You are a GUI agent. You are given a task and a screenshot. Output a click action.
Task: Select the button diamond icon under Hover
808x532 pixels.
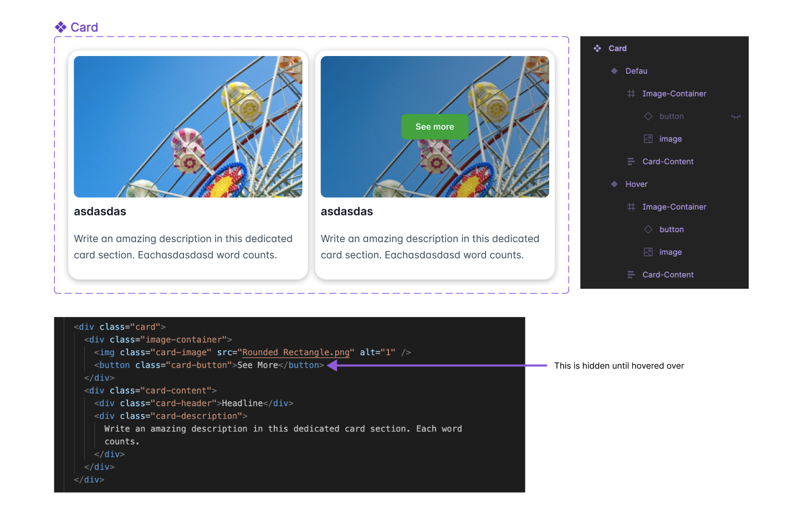pyautogui.click(x=648, y=229)
